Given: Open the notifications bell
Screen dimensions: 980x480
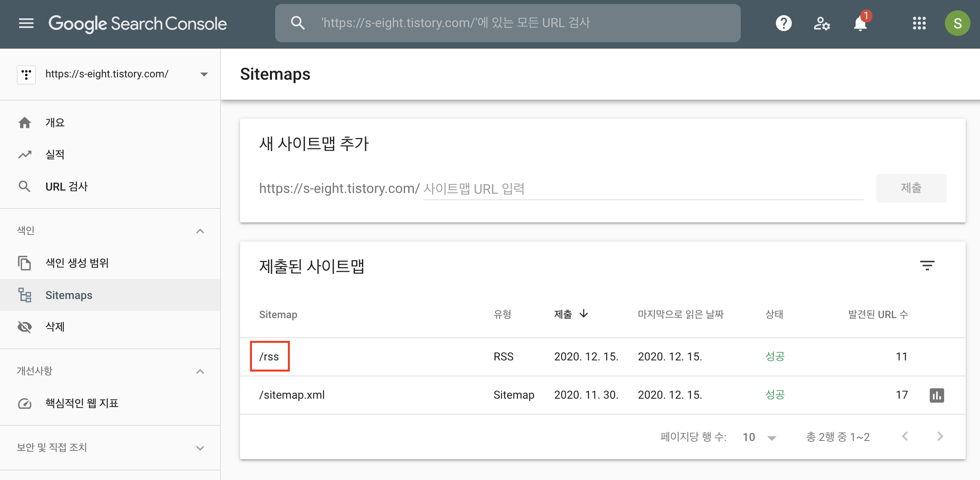Looking at the screenshot, I should coord(860,23).
